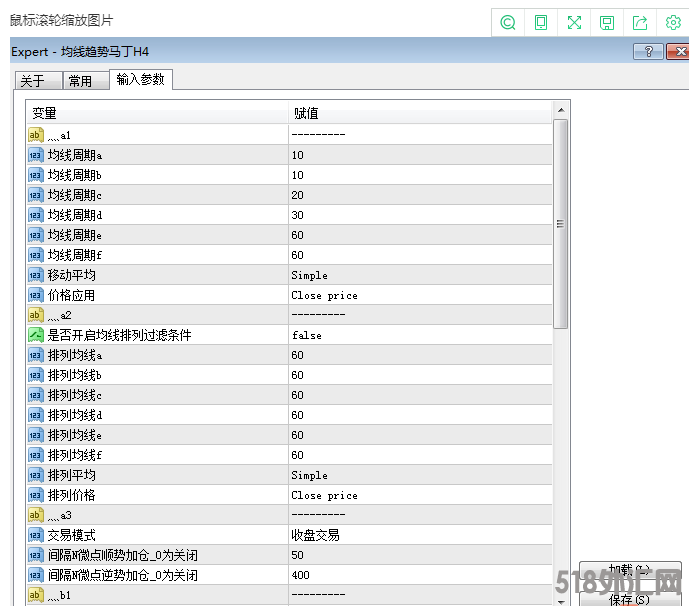
Task: Click the 123 icon beside 排列均线a
Action: (x=36, y=355)
